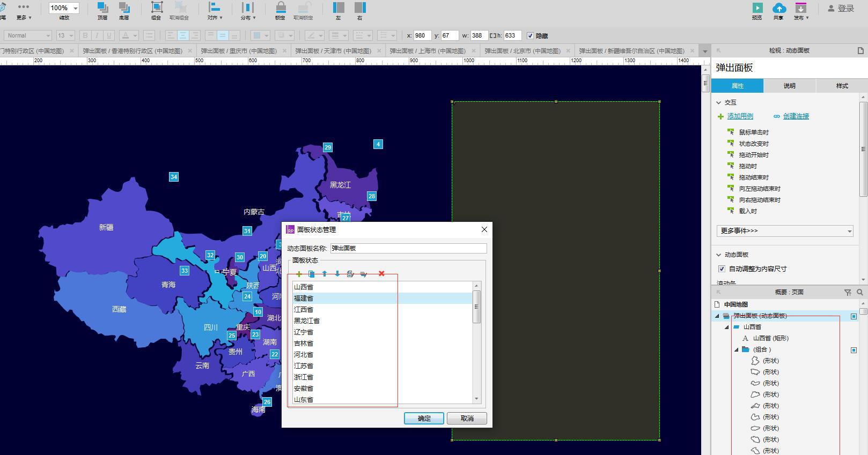Screen dimensions: 868x455
Task: Move selected panel state up
Action: [x=324, y=274]
